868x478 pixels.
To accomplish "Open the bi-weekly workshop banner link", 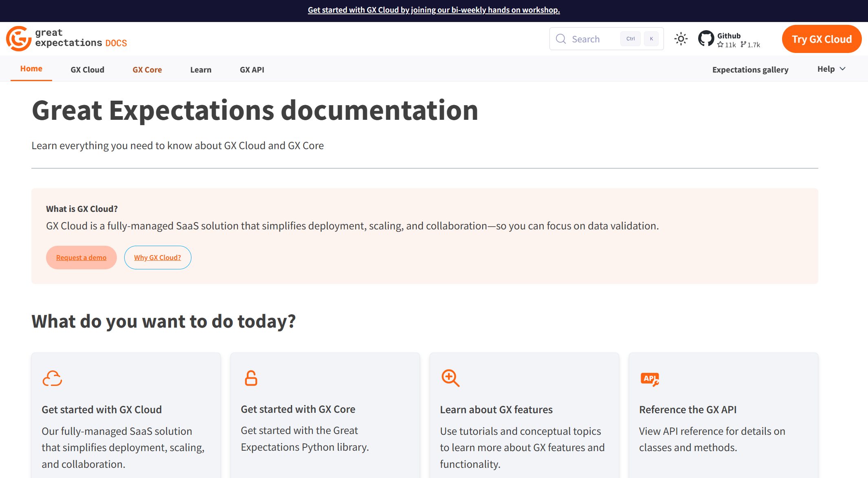I will (433, 10).
